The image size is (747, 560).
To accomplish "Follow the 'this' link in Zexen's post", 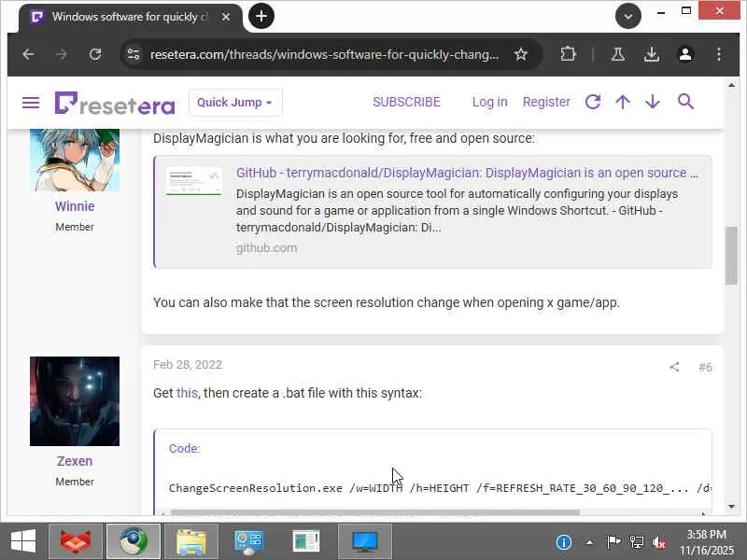I will click(187, 393).
